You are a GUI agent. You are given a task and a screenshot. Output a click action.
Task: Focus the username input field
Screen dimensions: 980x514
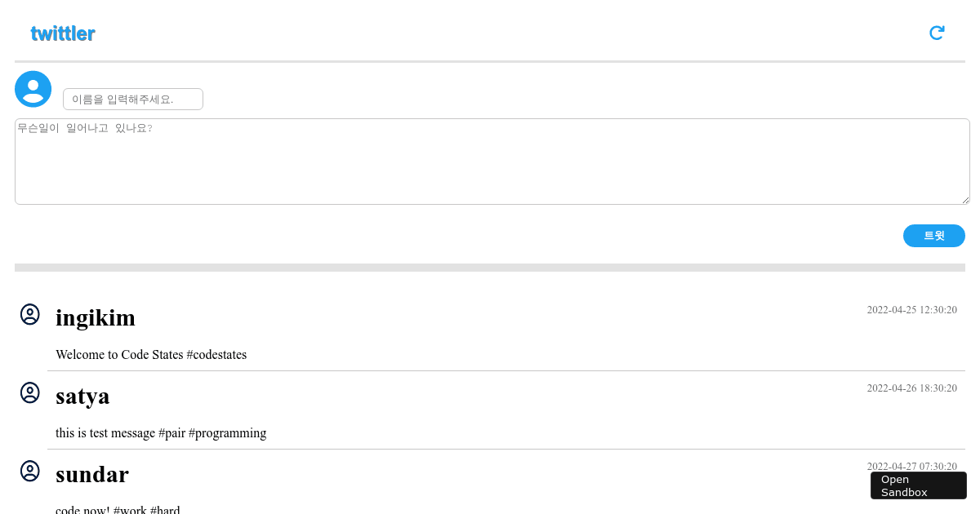(133, 100)
